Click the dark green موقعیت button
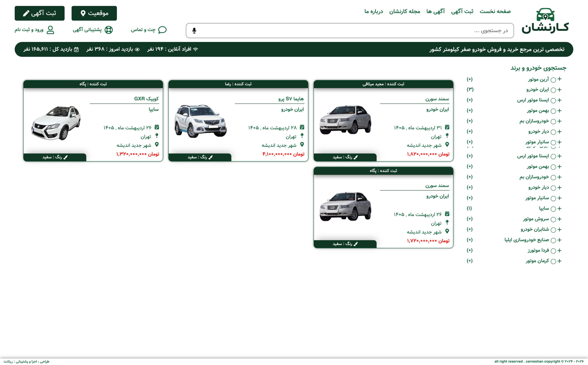This screenshot has width=588, height=365. click(x=94, y=13)
